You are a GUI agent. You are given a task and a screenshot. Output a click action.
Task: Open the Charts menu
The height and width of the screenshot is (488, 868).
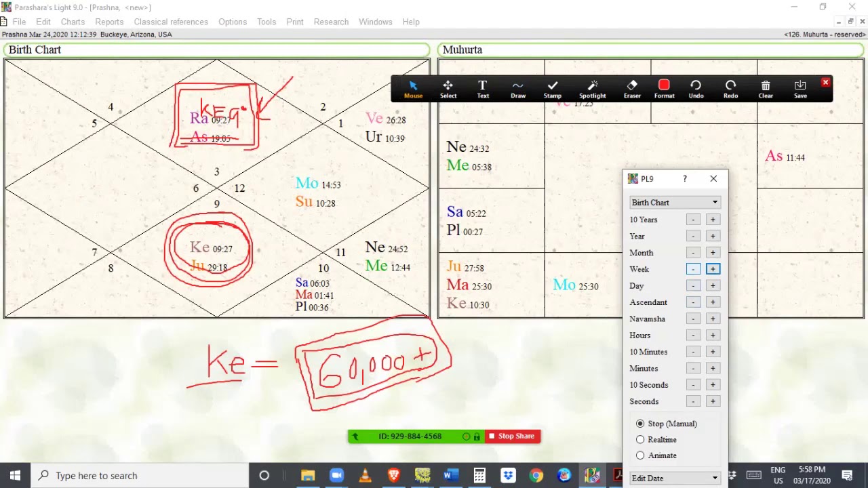click(x=73, y=22)
